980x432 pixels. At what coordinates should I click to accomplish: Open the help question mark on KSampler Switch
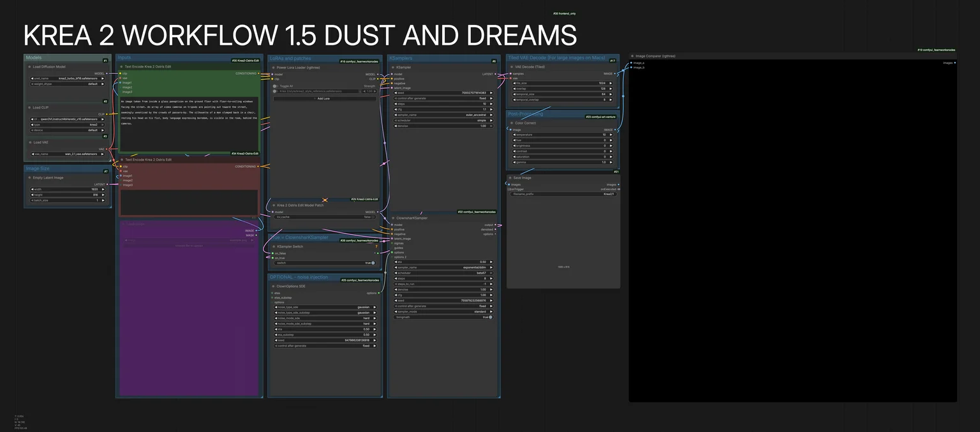[376, 246]
